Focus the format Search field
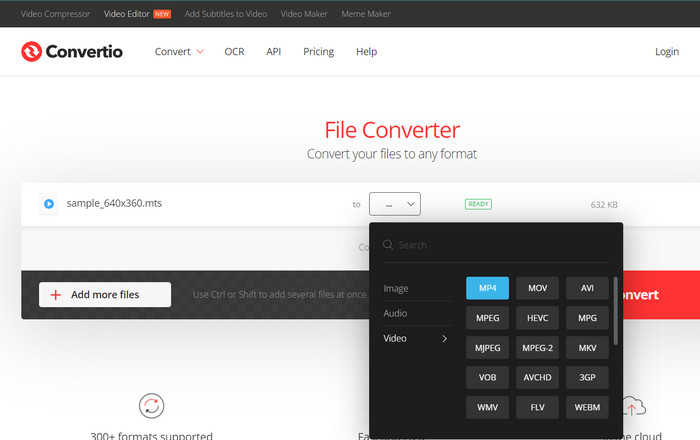This screenshot has height=440, width=700. (496, 245)
